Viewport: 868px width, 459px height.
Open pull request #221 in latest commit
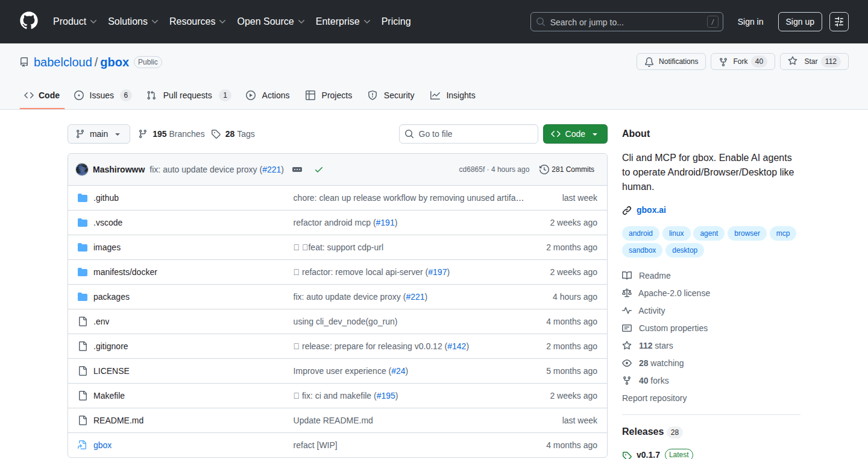tap(272, 169)
